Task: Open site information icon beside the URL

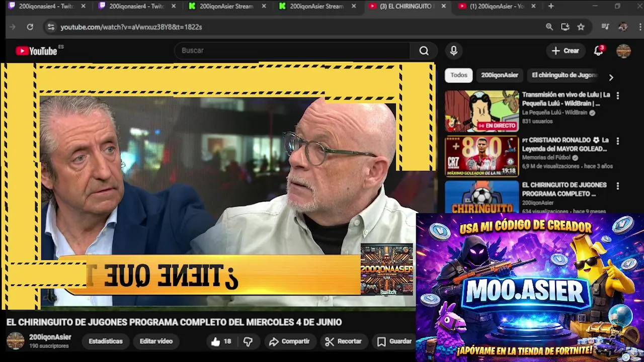Action: click(50, 27)
